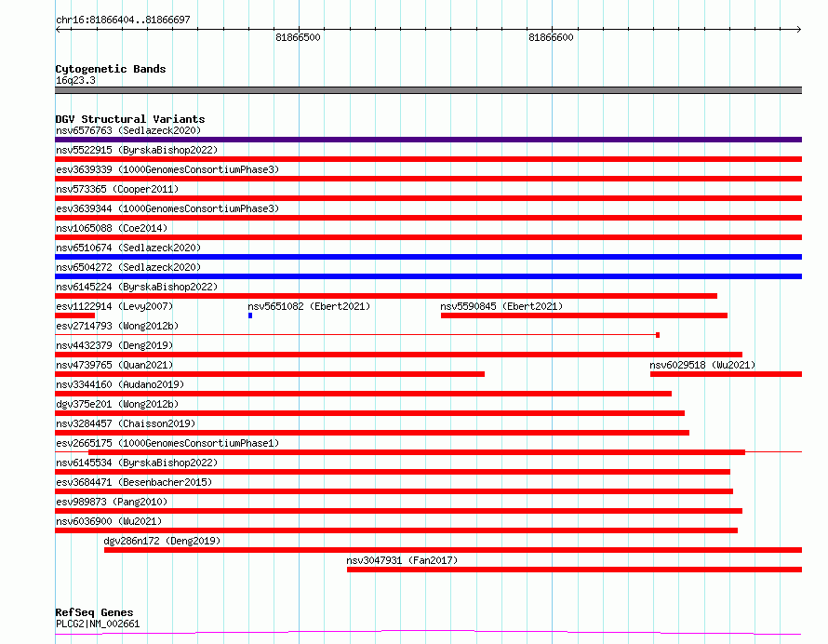Click esv3684471 (Besenbacher2015) label
The height and width of the screenshot is (644, 828).
(134, 482)
